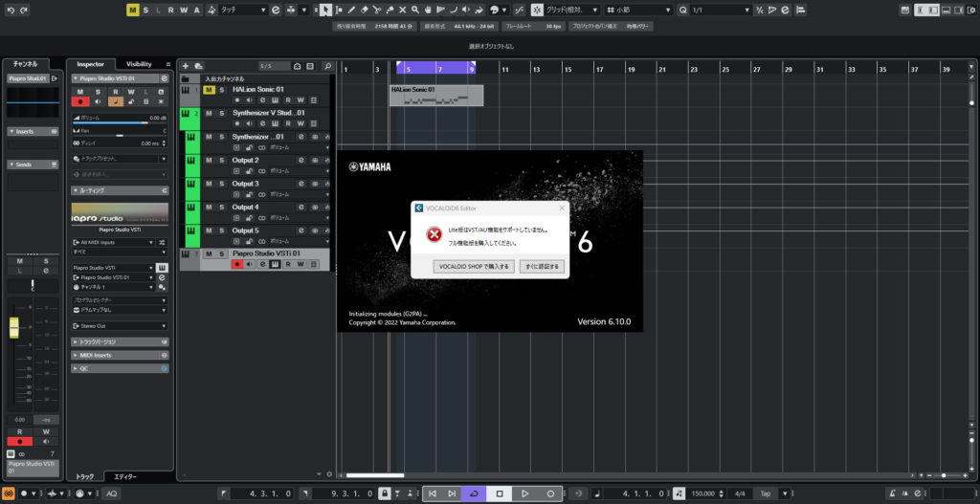
Task: Open the track search magnifier icon
Action: click(x=327, y=65)
